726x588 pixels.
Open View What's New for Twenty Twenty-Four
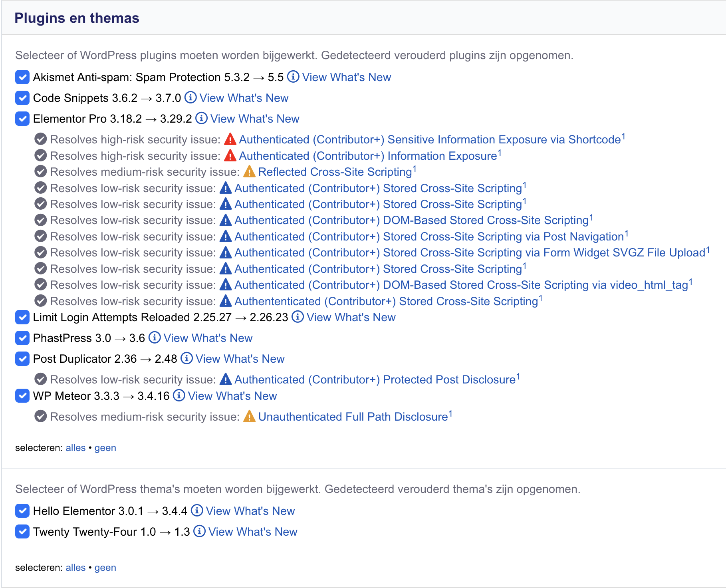[x=252, y=532]
